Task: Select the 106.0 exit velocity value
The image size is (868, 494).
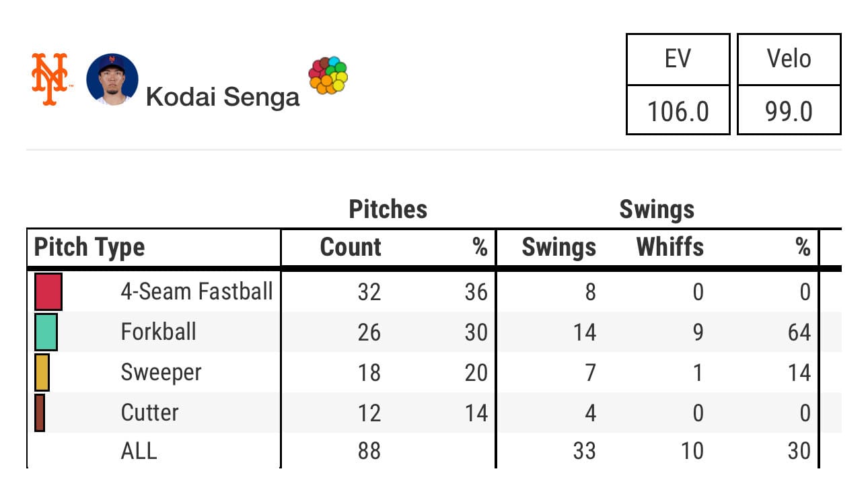Action: tap(678, 110)
